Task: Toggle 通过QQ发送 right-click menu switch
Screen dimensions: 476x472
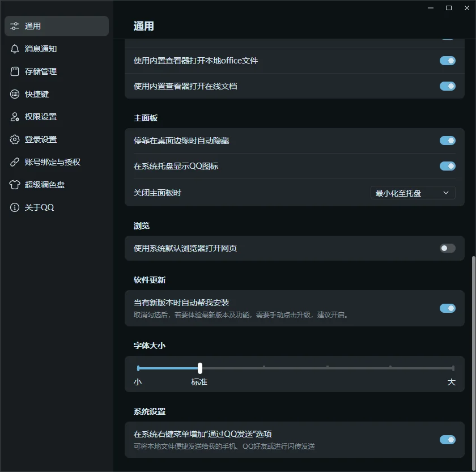Action: click(448, 440)
